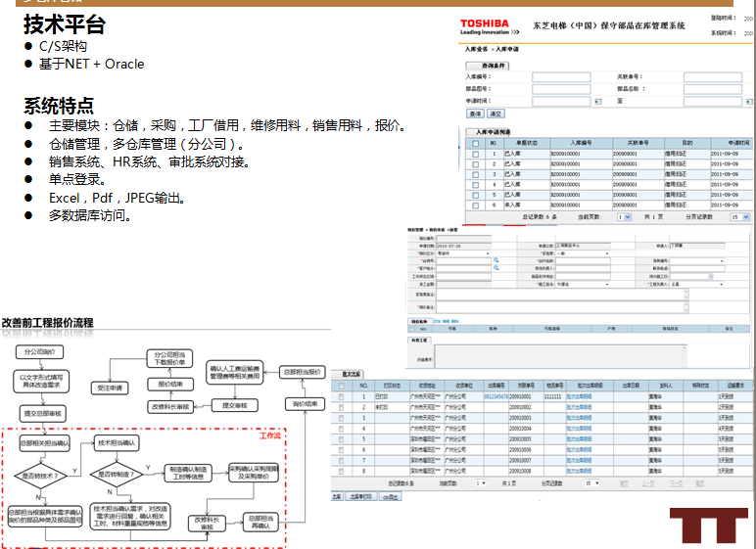Screen dimensions: 756x549
Task: Go to 下一页 in 批次出库 pagination
Action: [676, 483]
